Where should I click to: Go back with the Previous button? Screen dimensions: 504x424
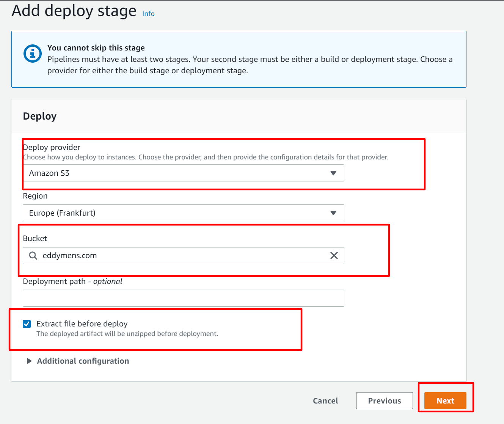pos(384,401)
